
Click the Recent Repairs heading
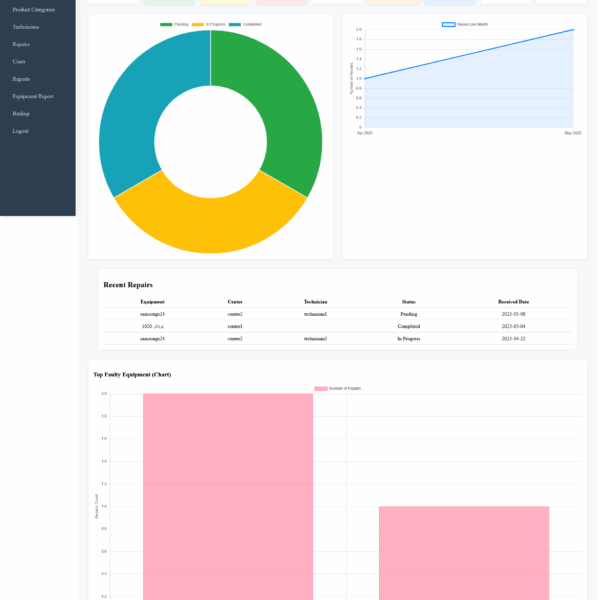point(128,285)
